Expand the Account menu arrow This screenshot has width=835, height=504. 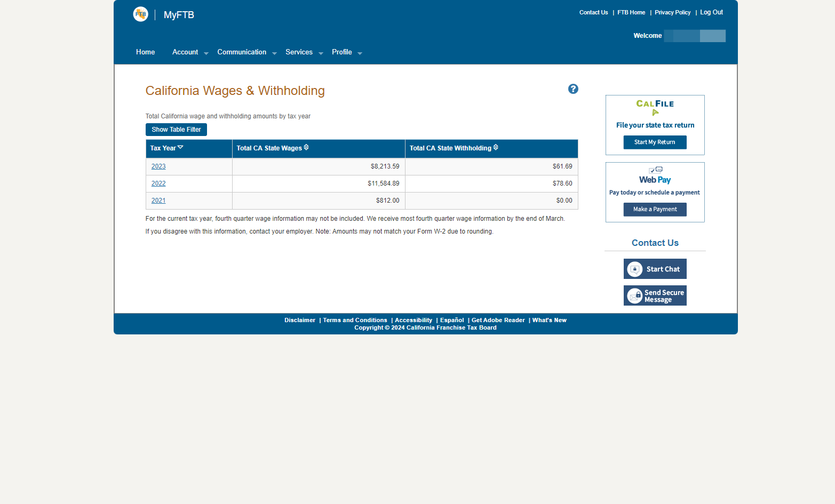click(206, 53)
